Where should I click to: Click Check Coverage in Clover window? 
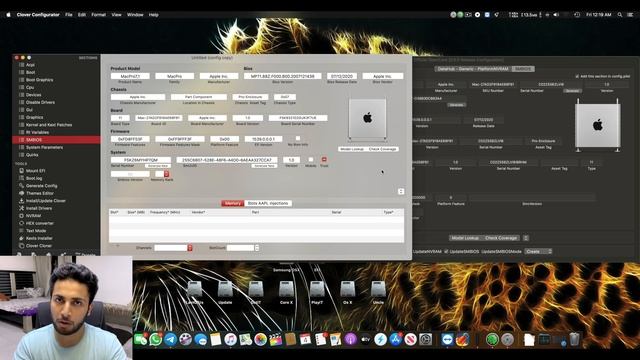383,149
